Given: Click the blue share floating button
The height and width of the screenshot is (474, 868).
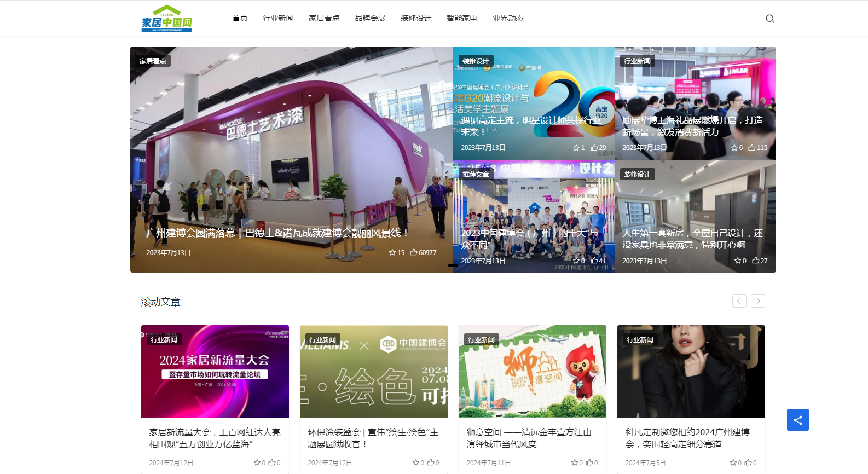Looking at the screenshot, I should 797,420.
